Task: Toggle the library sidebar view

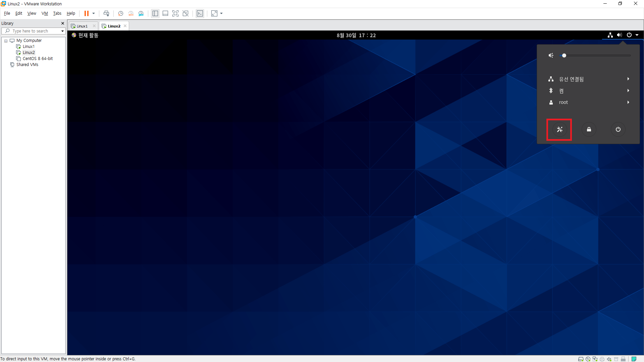Action: point(155,13)
